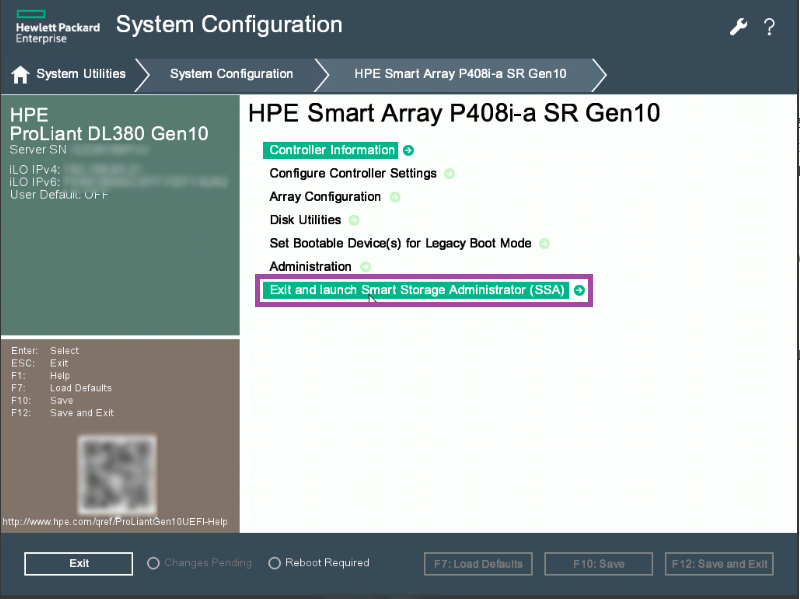
Task: Go home via the house icon
Action: click(x=20, y=74)
